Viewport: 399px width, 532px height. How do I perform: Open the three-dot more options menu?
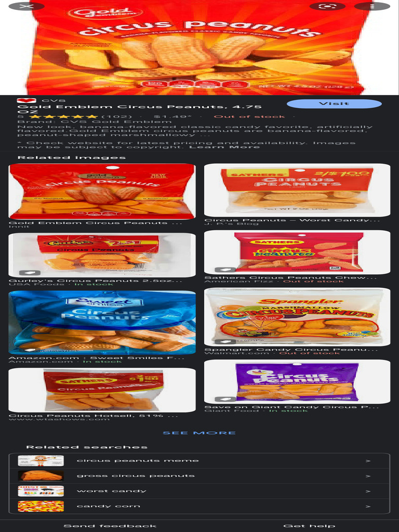click(x=372, y=6)
